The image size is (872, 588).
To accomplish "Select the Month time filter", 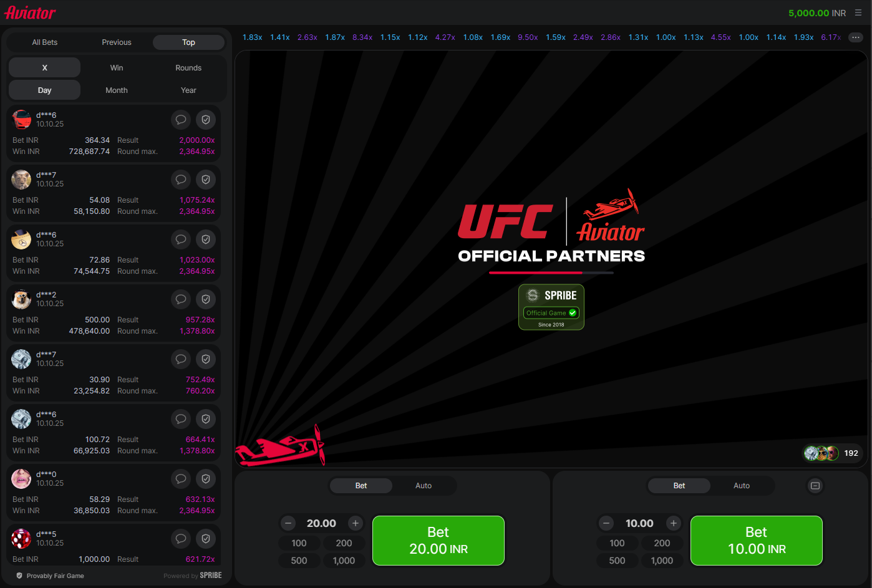I will 117,90.
